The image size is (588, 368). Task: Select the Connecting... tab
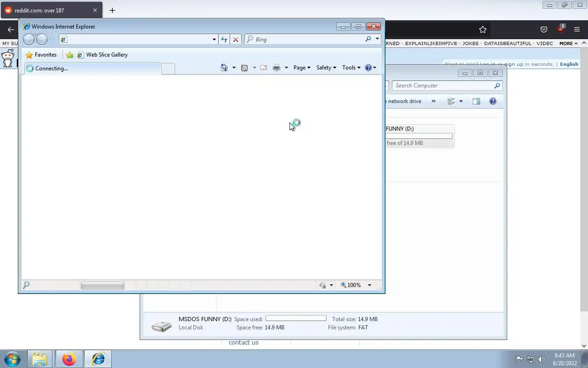(92, 69)
